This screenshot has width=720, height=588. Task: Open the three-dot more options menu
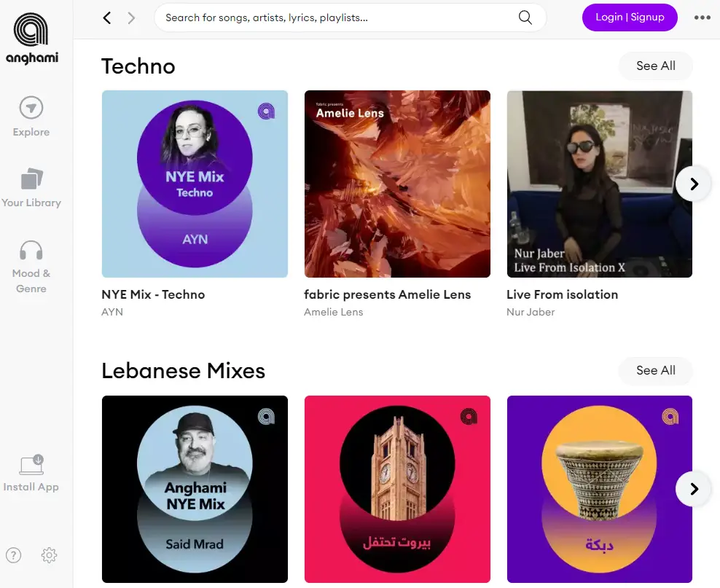pyautogui.click(x=702, y=17)
